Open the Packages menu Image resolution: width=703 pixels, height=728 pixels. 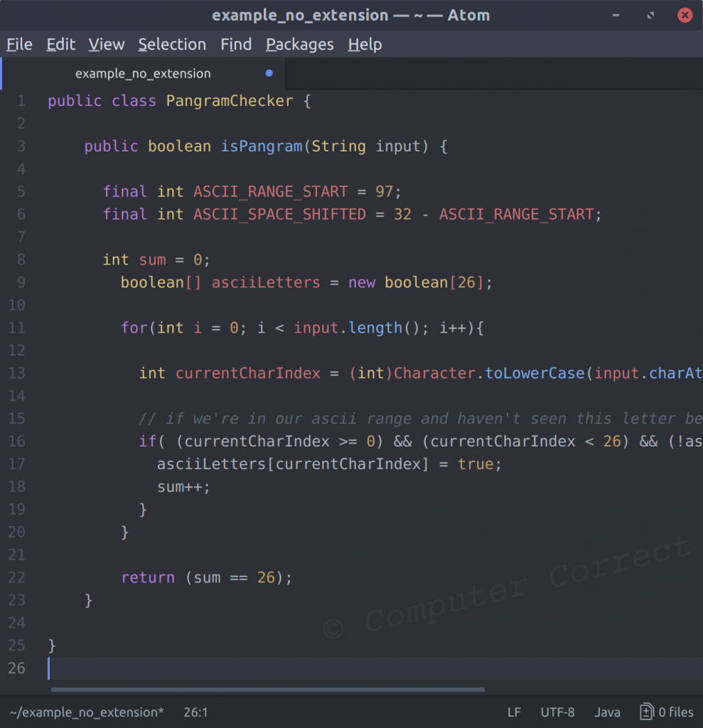tap(299, 44)
